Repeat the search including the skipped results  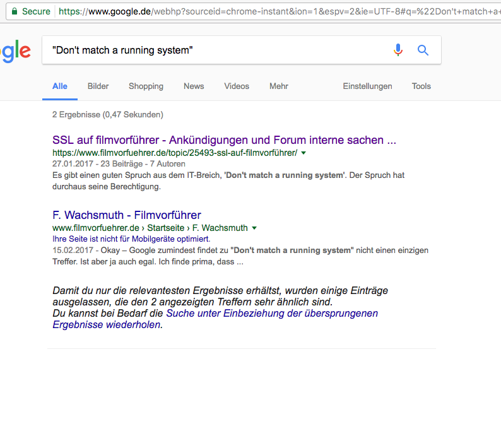[271, 314]
